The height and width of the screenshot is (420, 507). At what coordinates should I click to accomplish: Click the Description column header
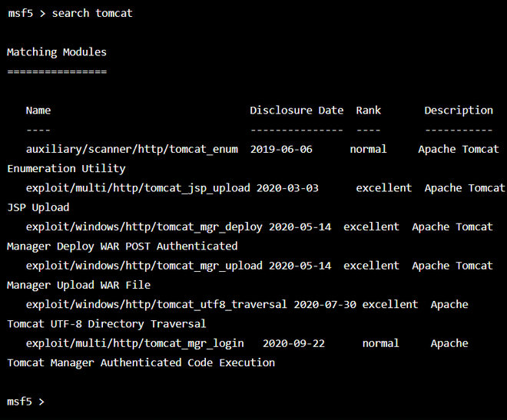[x=459, y=111]
